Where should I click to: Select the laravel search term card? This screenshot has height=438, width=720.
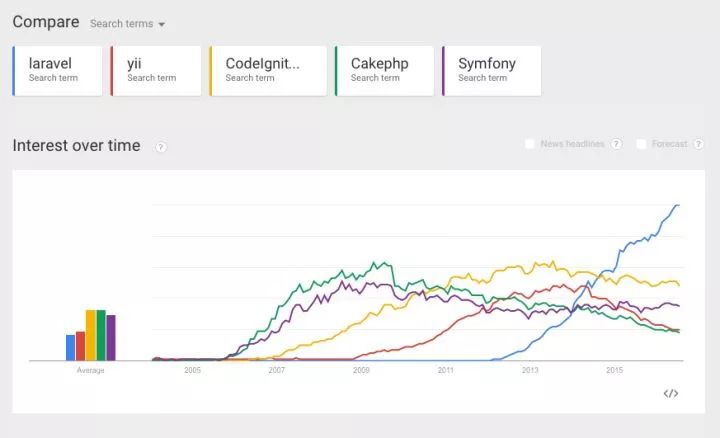pyautogui.click(x=58, y=70)
